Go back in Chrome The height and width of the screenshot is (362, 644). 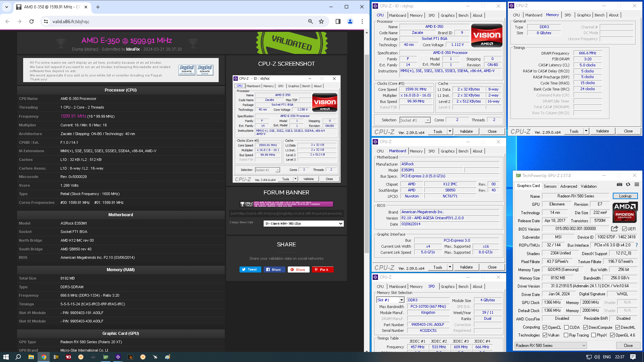[7, 21]
